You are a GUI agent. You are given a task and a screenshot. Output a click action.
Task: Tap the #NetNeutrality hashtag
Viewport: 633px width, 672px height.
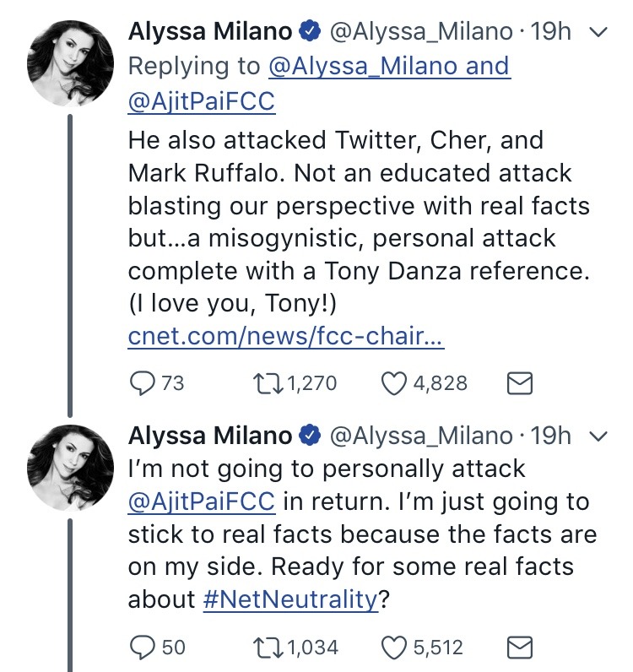289,599
